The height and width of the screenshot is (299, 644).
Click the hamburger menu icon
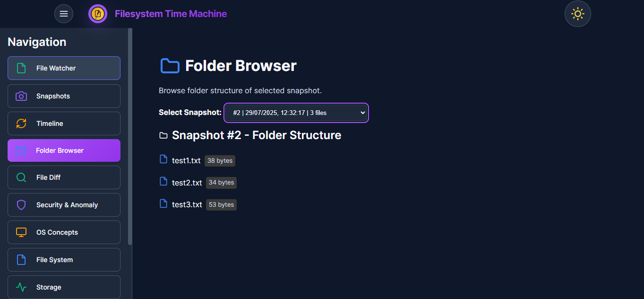coord(64,14)
